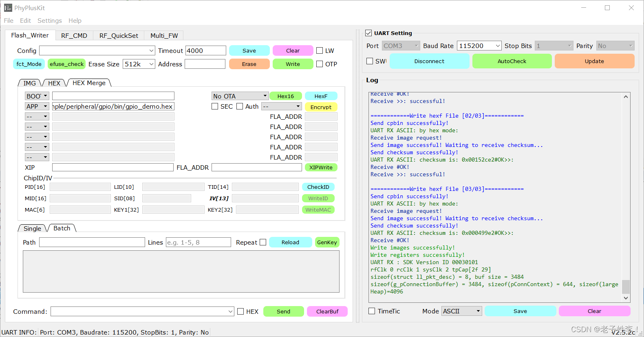
Task: Click the green Write button
Action: pos(293,64)
